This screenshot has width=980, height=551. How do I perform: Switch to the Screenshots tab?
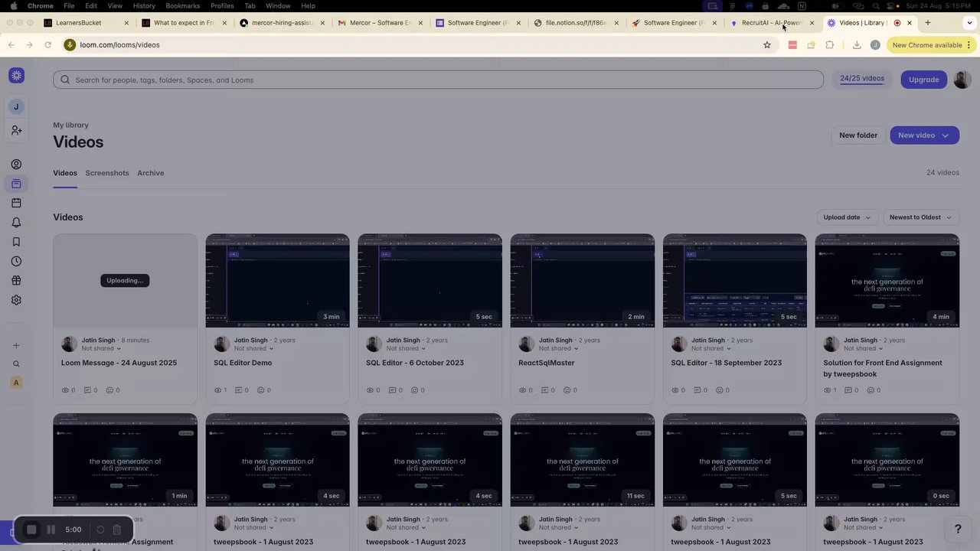pyautogui.click(x=107, y=173)
